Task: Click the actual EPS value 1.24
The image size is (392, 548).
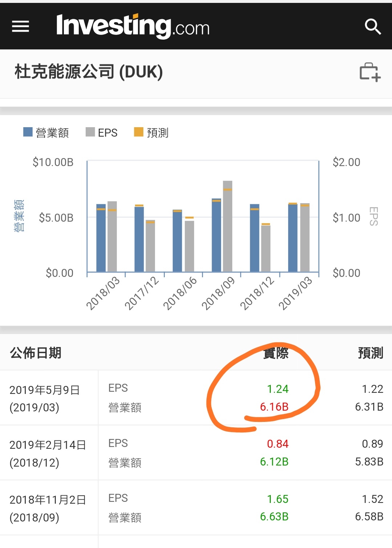Action: 278,389
